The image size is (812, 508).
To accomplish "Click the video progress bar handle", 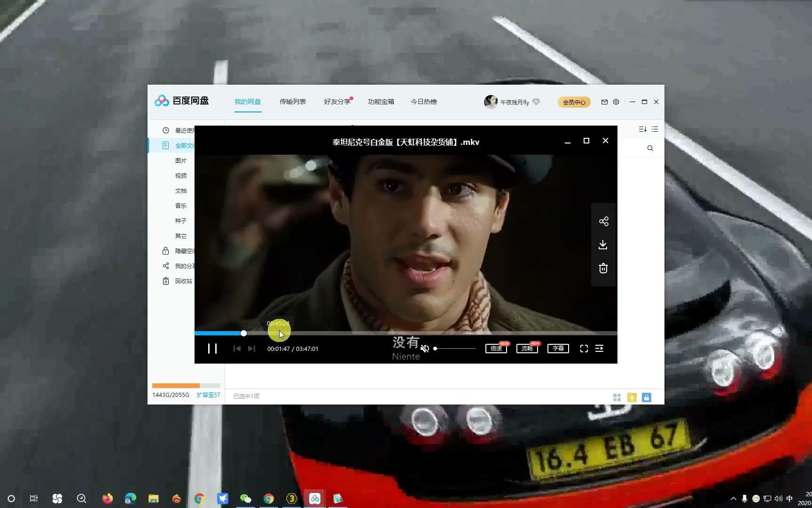I will [243, 333].
